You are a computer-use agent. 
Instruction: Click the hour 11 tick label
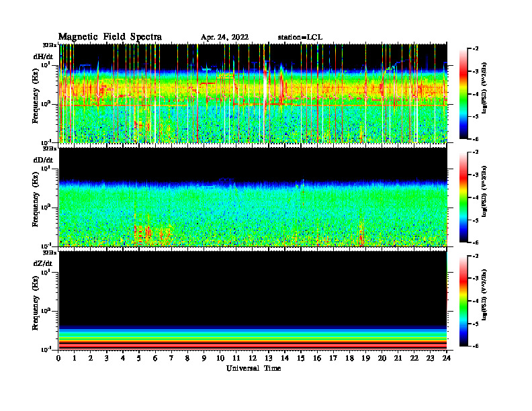(x=236, y=358)
